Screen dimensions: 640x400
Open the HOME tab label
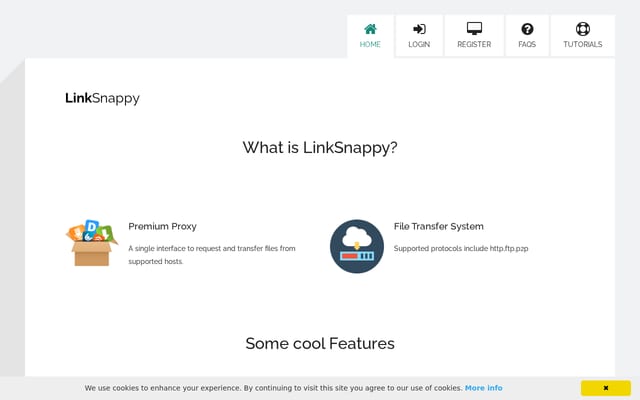point(370,44)
